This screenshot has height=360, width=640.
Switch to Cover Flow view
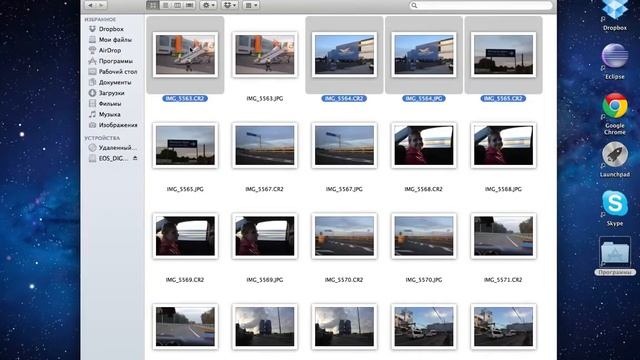click(189, 5)
